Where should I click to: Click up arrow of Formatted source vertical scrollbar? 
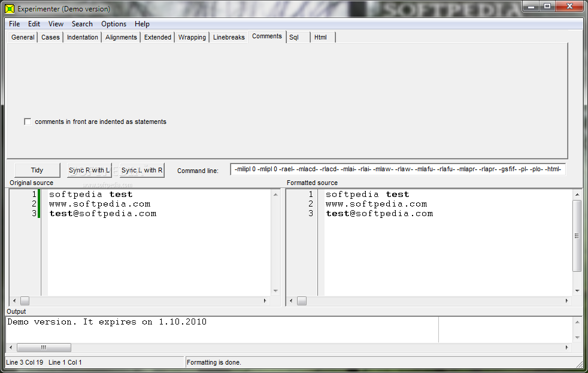pyautogui.click(x=577, y=194)
